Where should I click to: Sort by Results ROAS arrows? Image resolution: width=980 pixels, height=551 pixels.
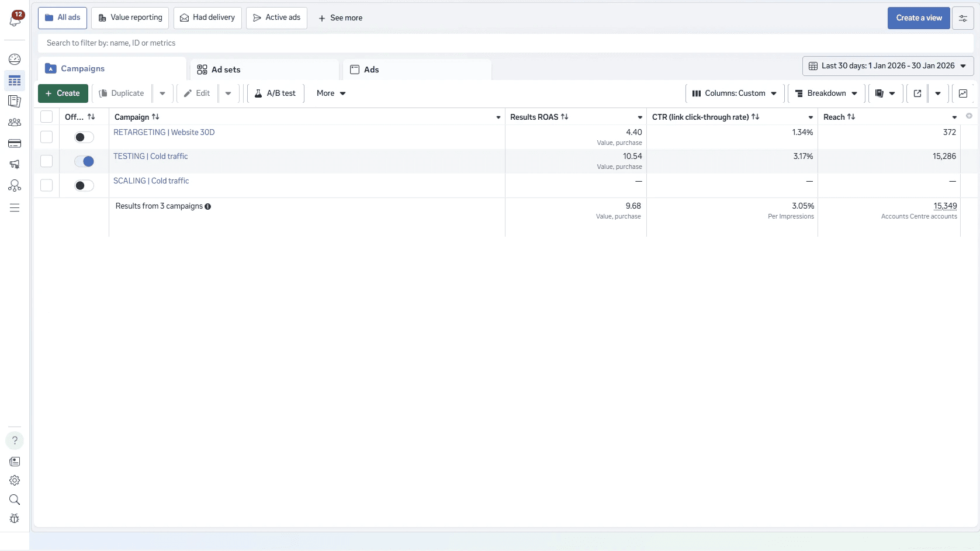pyautogui.click(x=565, y=117)
